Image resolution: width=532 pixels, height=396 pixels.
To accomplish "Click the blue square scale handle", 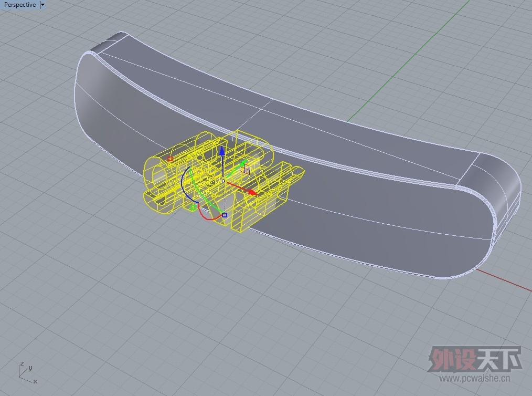I will tap(225, 215).
